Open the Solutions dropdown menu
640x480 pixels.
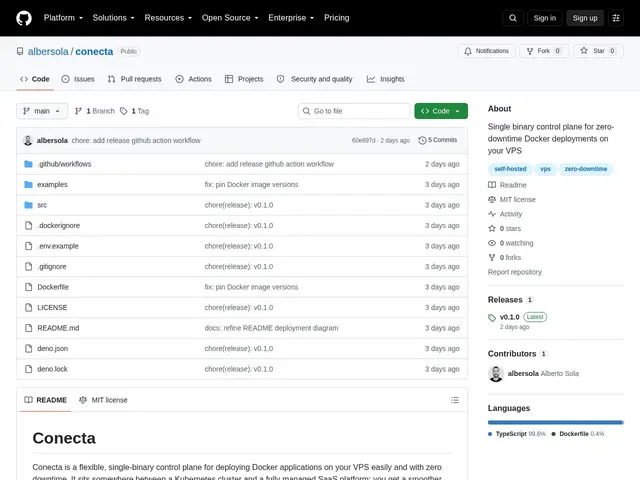113,18
